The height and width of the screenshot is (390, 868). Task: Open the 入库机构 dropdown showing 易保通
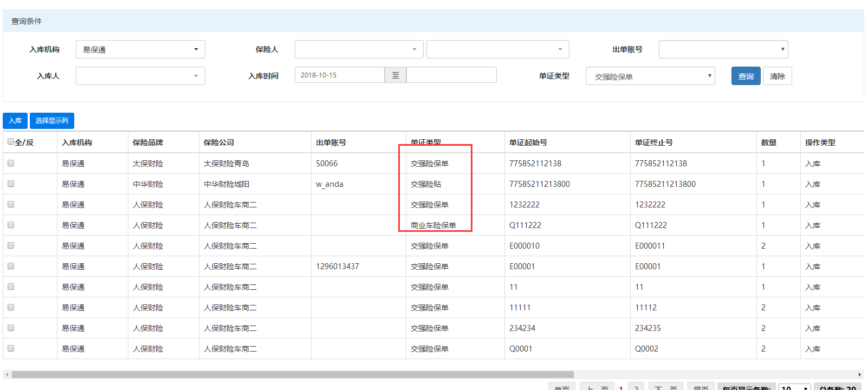140,49
